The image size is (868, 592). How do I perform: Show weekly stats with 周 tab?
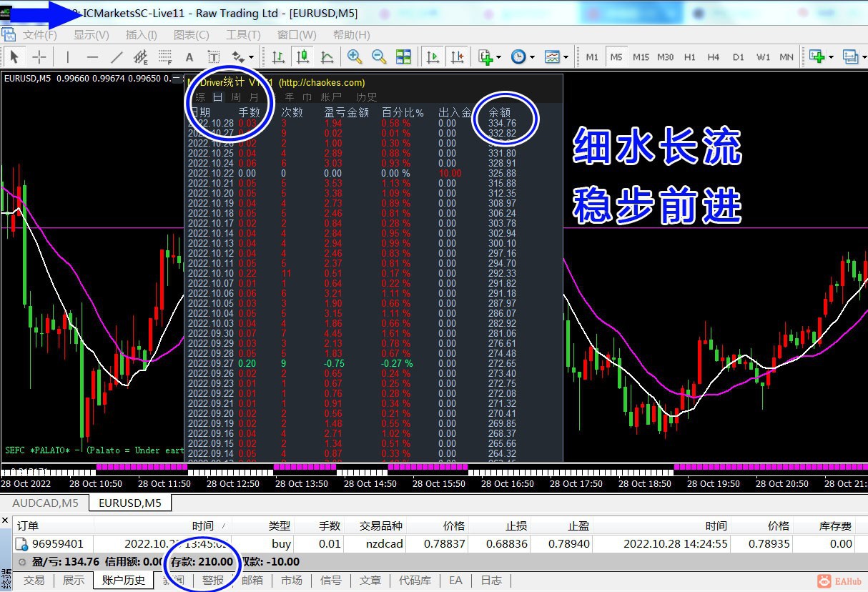pos(236,97)
